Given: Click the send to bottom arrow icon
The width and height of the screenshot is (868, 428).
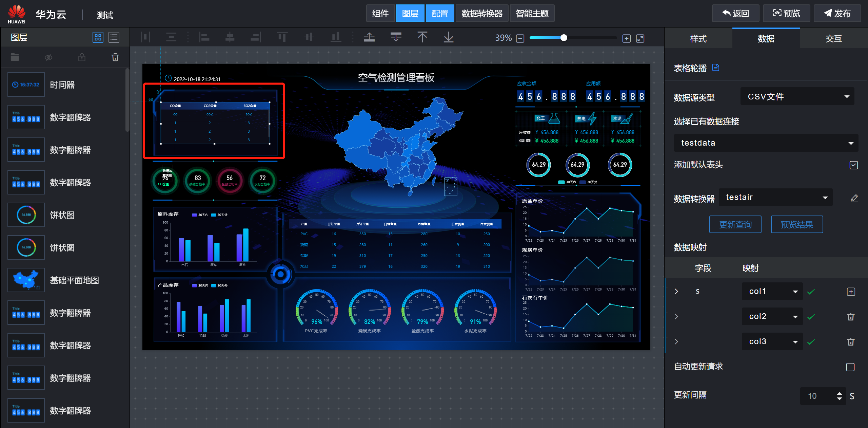Looking at the screenshot, I should point(449,37).
